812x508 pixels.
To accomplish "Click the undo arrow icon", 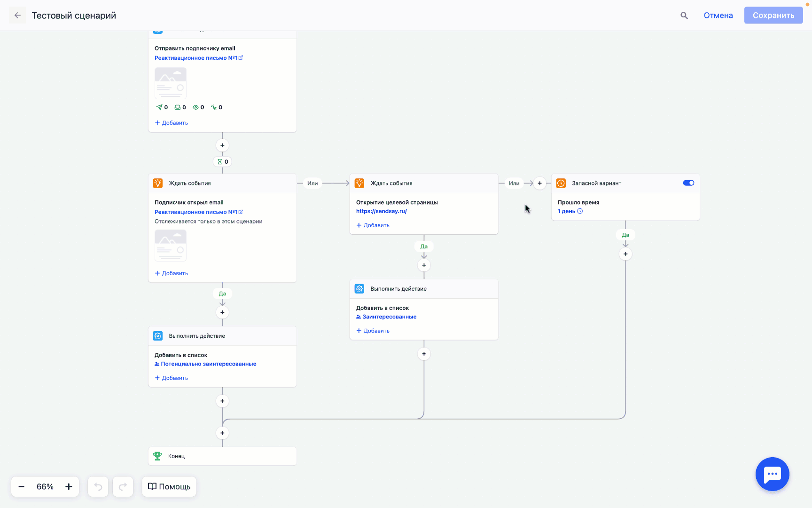I will coord(98,486).
